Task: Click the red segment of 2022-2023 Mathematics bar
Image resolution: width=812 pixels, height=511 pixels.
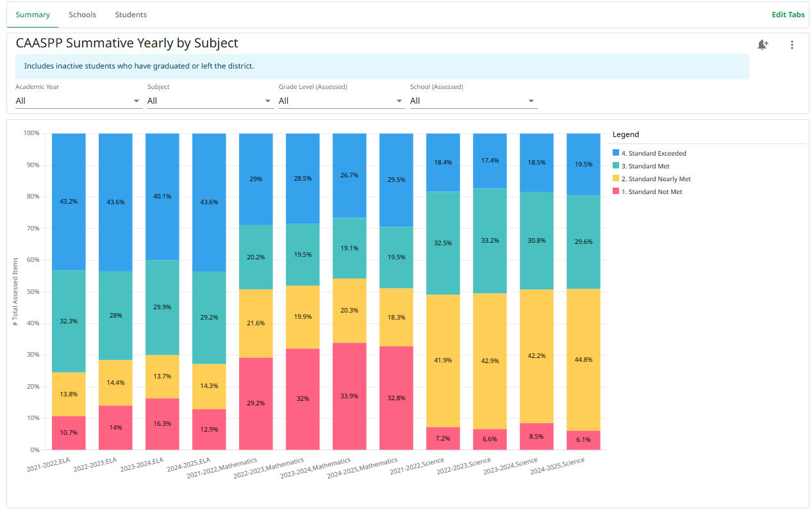Action: (302, 400)
